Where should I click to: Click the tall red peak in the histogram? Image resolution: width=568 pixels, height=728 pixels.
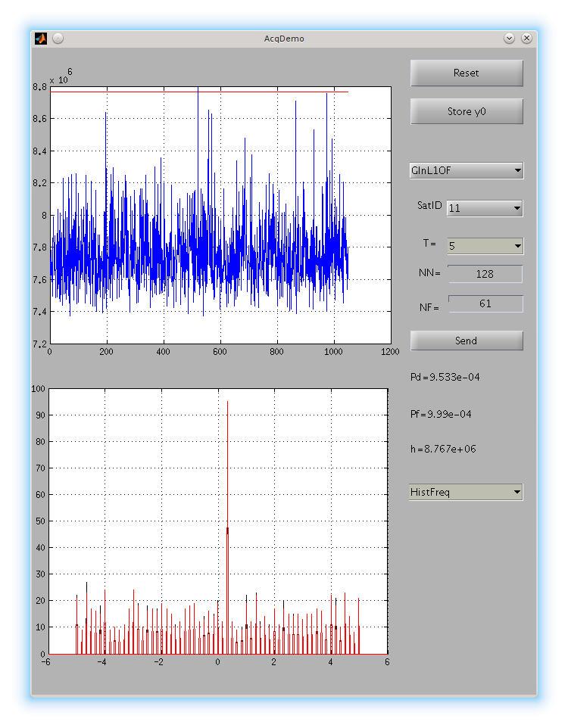(227, 469)
